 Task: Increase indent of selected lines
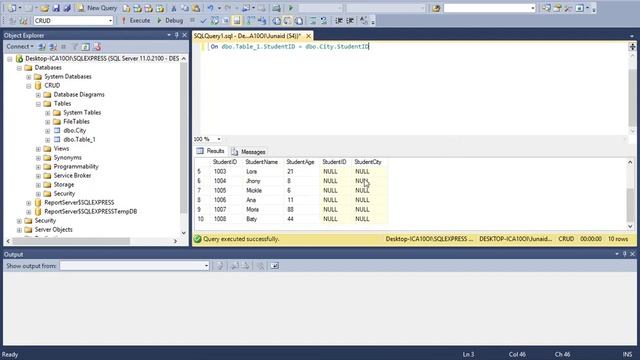(x=350, y=20)
